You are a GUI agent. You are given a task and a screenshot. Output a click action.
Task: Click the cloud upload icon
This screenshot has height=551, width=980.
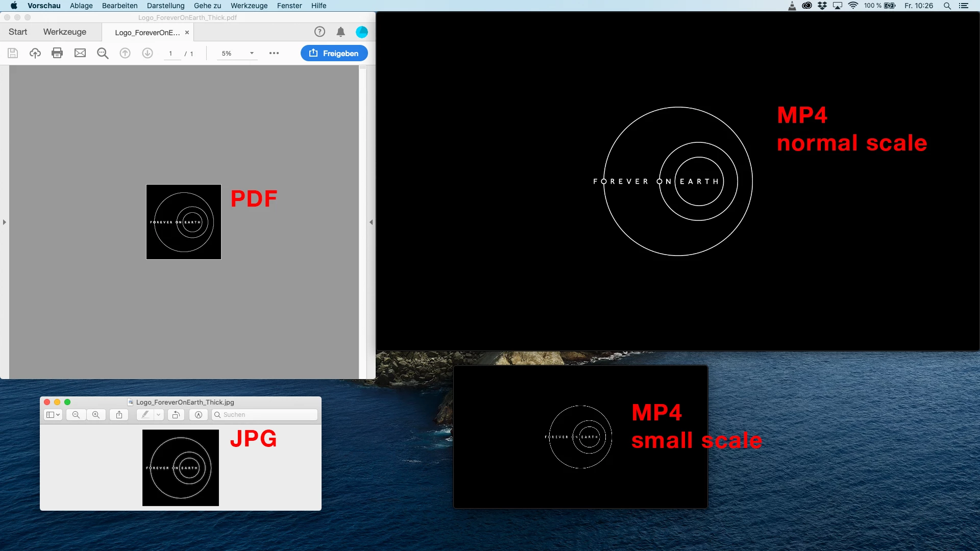(35, 53)
